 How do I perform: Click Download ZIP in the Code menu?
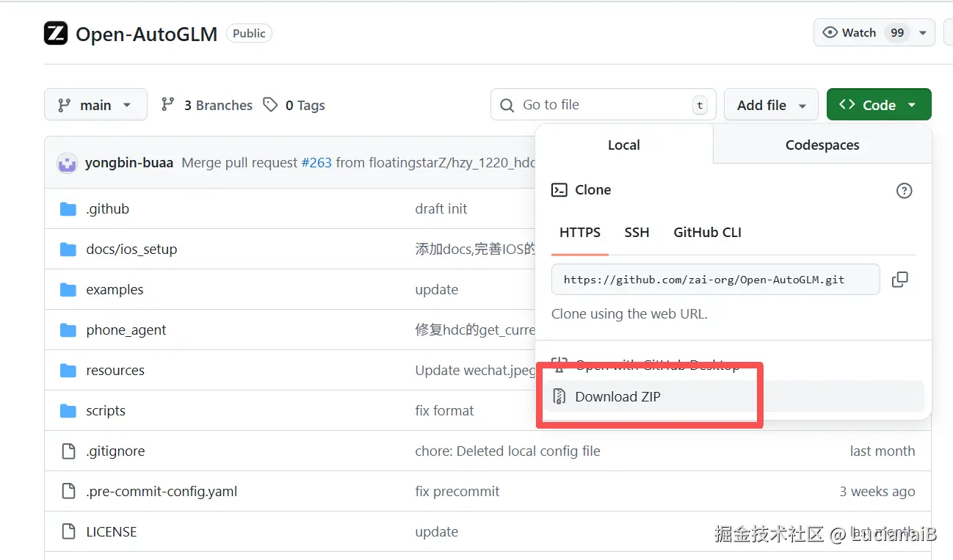(x=733, y=397)
